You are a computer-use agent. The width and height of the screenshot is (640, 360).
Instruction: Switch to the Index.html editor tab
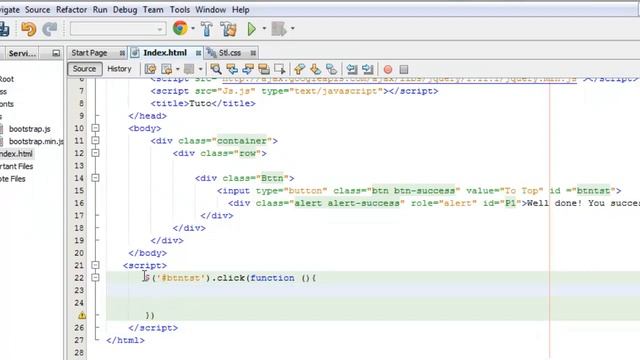click(165, 53)
